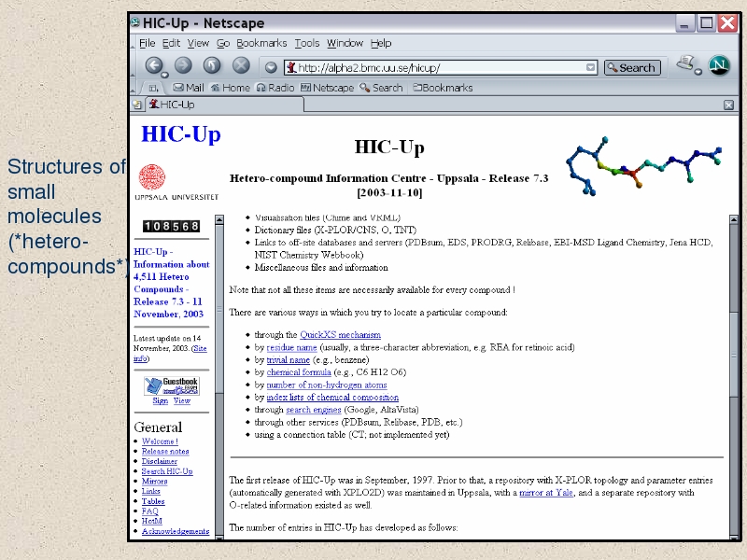Image resolution: width=747 pixels, height=560 pixels.
Task: Click the left frame scrollbar up arrow
Action: click(x=219, y=219)
